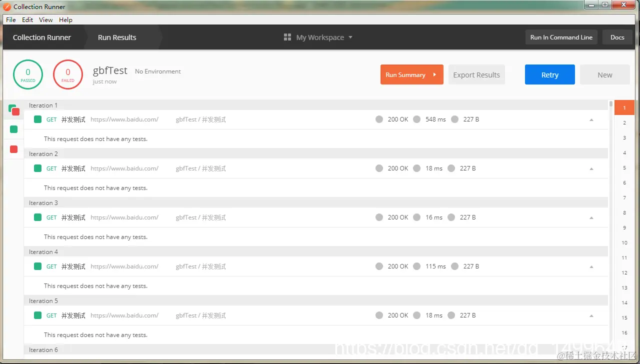
Task: Click the Export Results button
Action: [476, 74]
